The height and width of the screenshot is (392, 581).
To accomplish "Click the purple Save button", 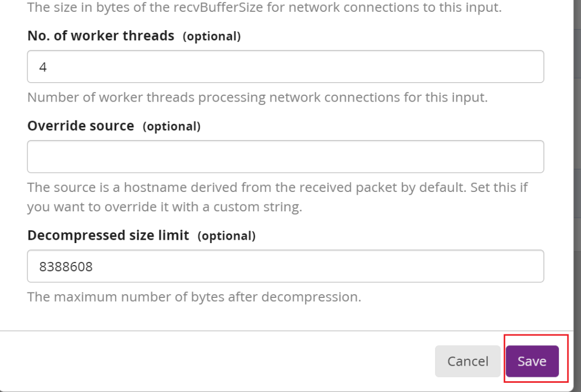I will tap(532, 361).
